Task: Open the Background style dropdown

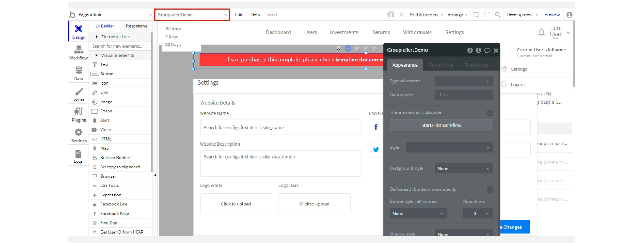Action: coord(463,169)
